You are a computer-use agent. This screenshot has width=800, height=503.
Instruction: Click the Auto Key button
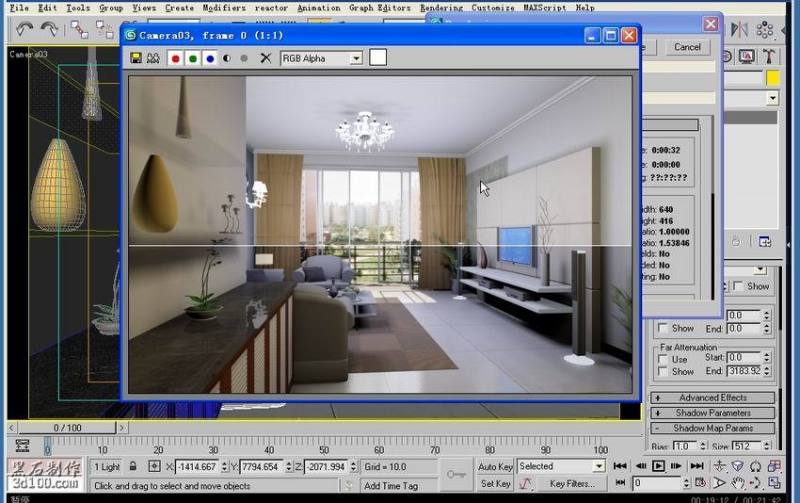click(495, 466)
